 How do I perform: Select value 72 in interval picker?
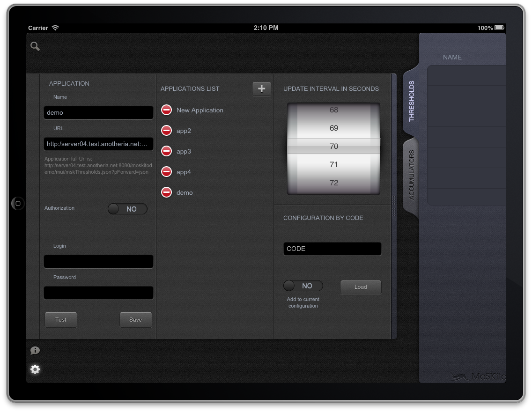[334, 183]
